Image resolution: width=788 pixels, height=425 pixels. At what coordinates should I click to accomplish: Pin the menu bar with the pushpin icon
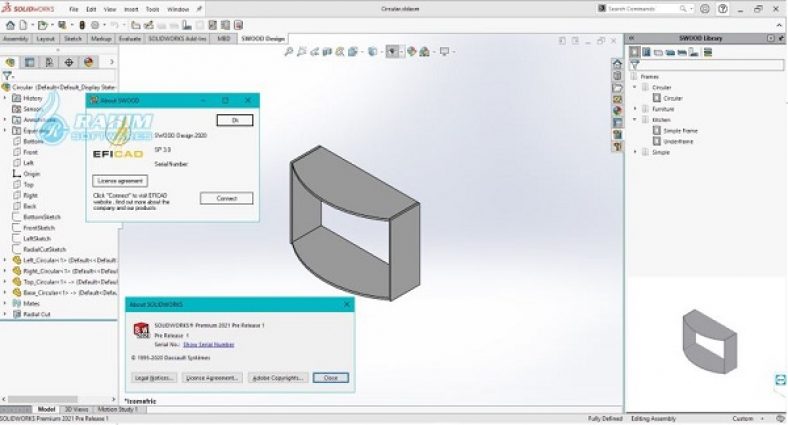(199, 9)
